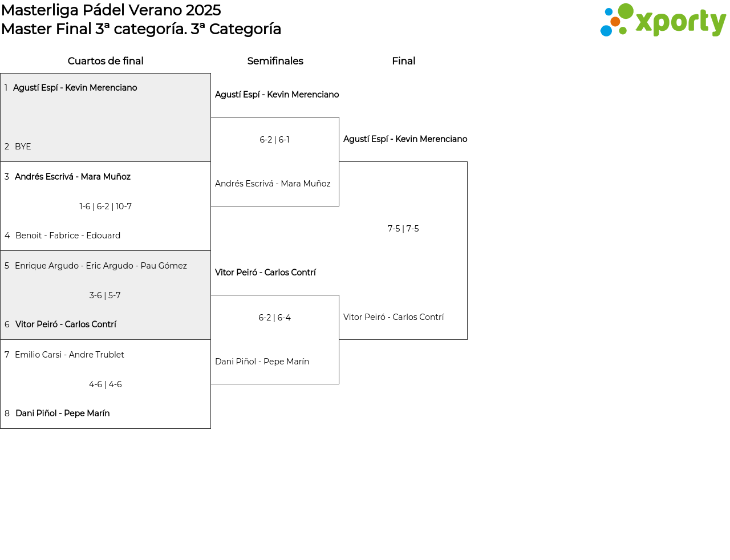The image size is (730, 560).
Task: Select seed 1 Agustí Espí - Kevin Merenciano
Action: pyautogui.click(x=75, y=88)
